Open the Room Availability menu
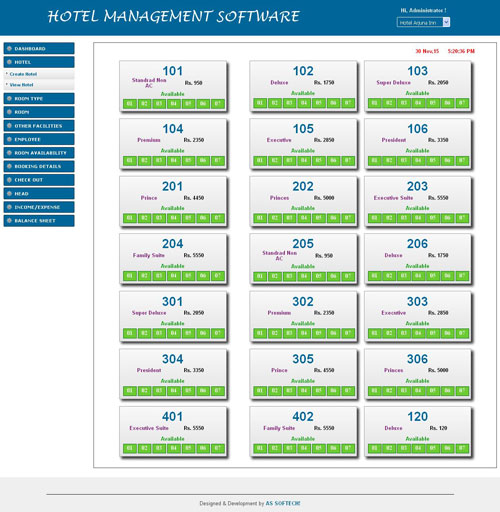The width and height of the screenshot is (500, 512). [39, 153]
